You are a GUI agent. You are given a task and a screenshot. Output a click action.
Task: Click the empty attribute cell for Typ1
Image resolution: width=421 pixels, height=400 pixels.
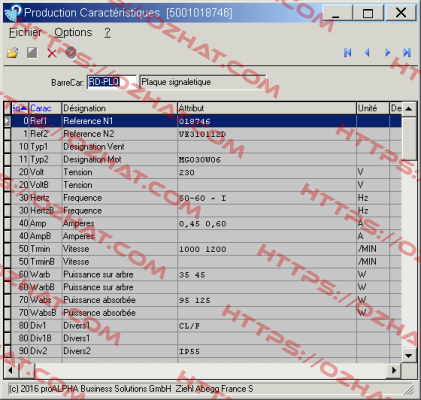coord(267,147)
